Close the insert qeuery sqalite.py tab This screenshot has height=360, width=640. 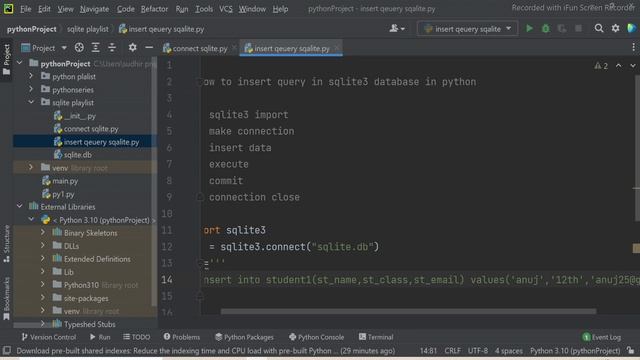(x=337, y=48)
